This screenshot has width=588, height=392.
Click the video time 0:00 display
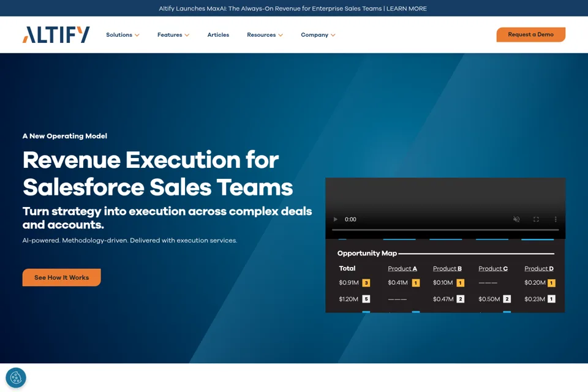(x=350, y=219)
